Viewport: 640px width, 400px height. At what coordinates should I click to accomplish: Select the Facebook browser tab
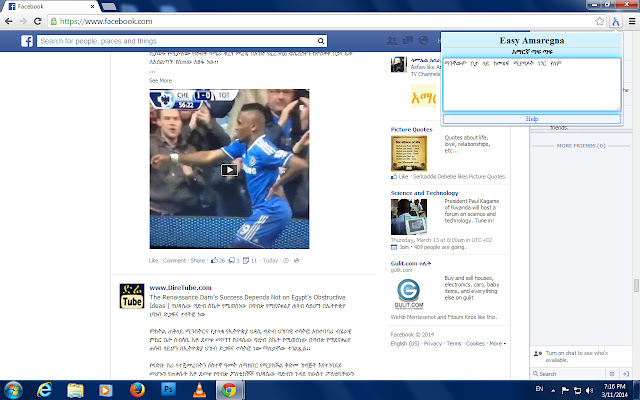pos(51,6)
